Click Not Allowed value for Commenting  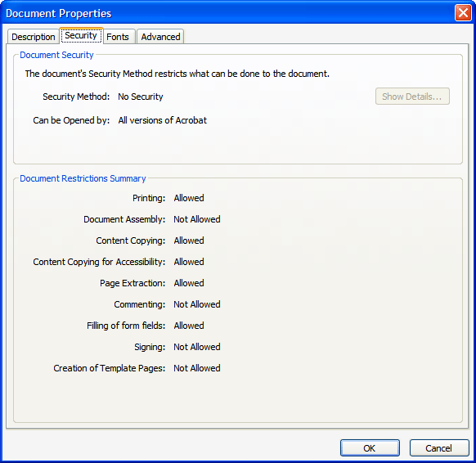197,304
